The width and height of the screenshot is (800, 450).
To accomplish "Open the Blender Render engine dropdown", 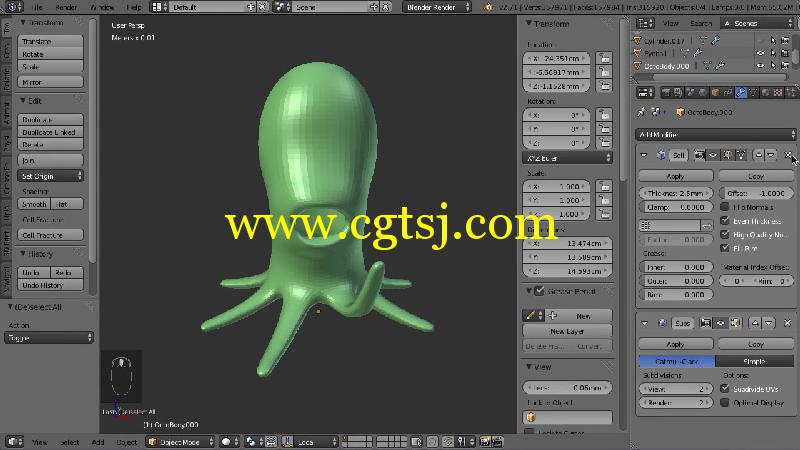I will (x=436, y=7).
